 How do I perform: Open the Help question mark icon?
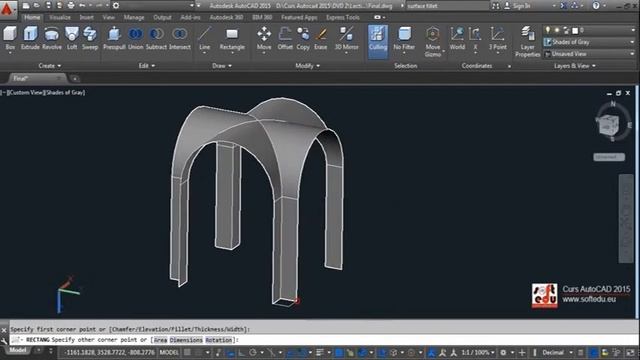pos(596,5)
